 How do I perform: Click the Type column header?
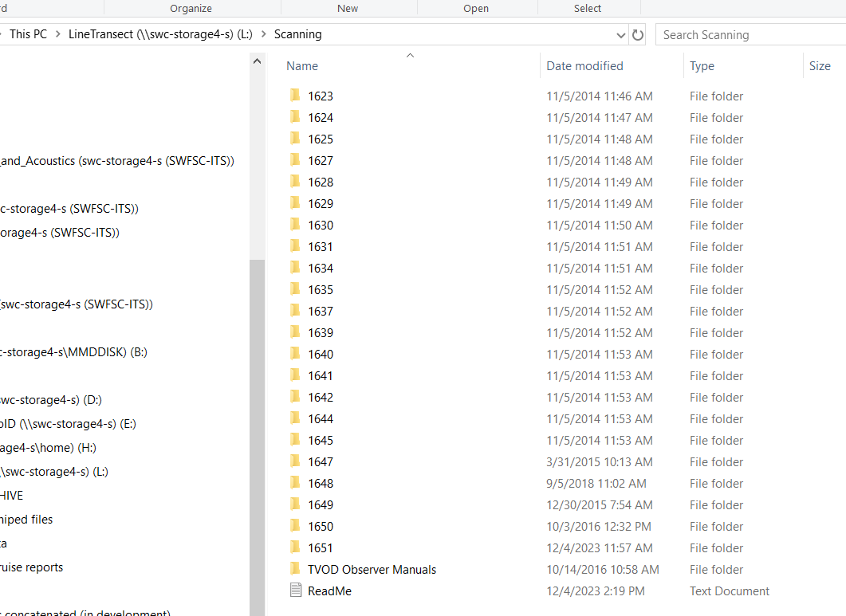pyautogui.click(x=702, y=66)
